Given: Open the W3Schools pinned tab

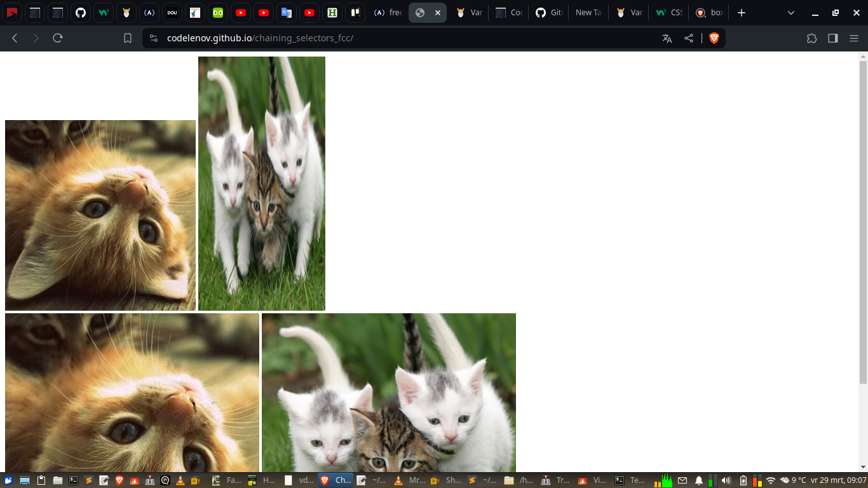Looking at the screenshot, I should pyautogui.click(x=104, y=12).
